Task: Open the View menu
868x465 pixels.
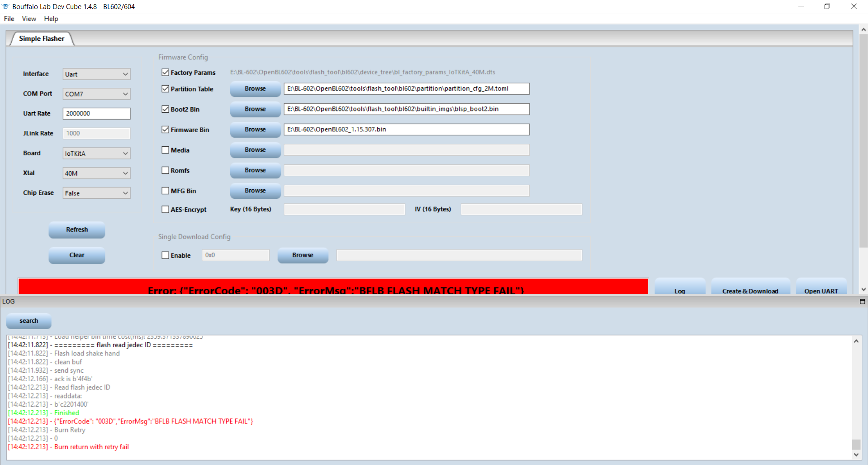Action: (29, 19)
